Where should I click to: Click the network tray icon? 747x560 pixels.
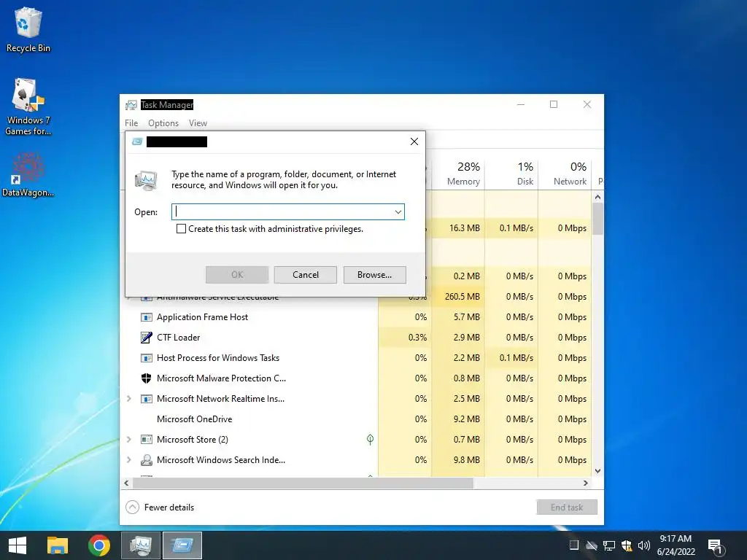pyautogui.click(x=609, y=545)
